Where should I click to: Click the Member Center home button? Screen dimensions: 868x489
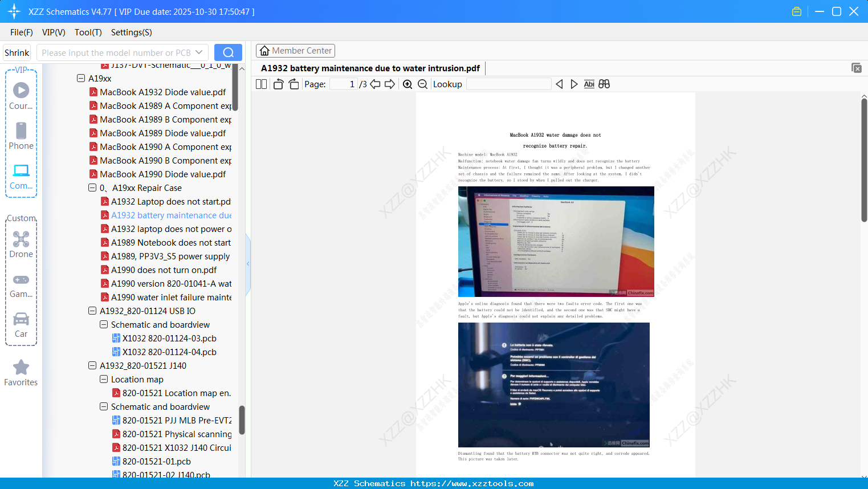coord(295,51)
